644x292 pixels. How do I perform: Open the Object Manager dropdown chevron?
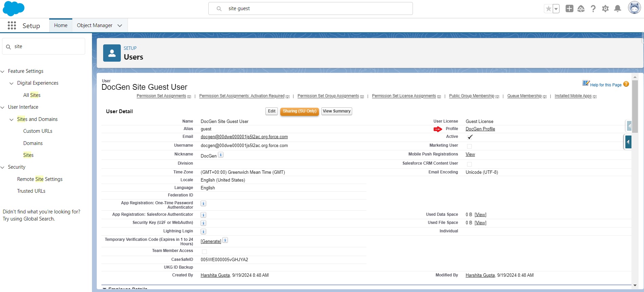coord(120,26)
